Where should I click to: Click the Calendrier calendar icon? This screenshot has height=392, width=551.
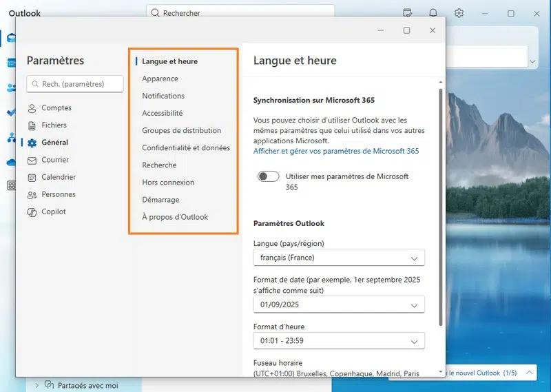point(32,178)
